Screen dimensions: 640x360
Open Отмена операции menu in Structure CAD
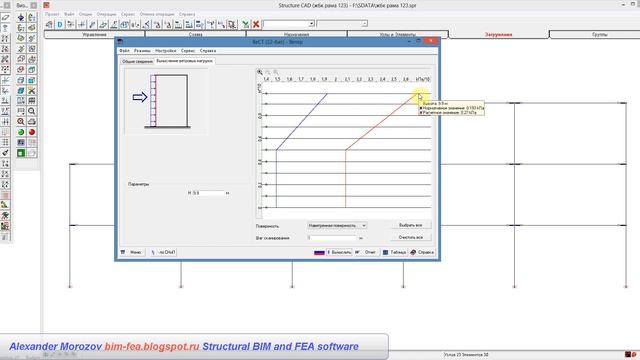pos(157,14)
